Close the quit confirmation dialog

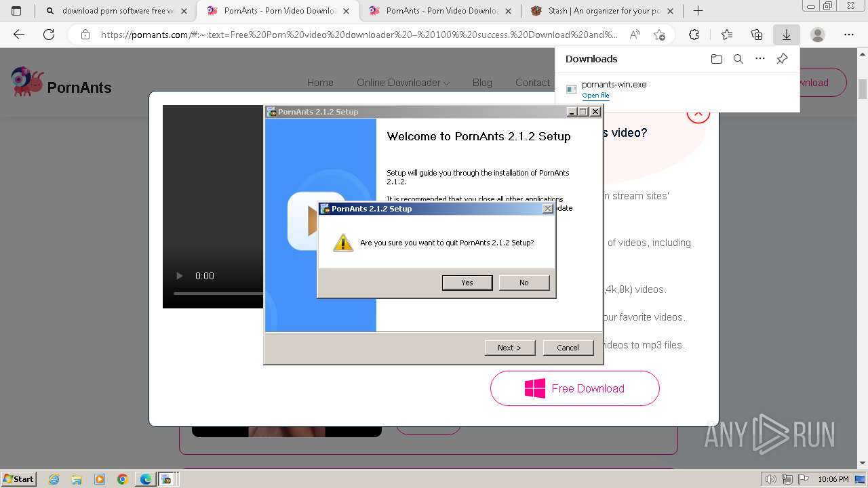(x=548, y=209)
